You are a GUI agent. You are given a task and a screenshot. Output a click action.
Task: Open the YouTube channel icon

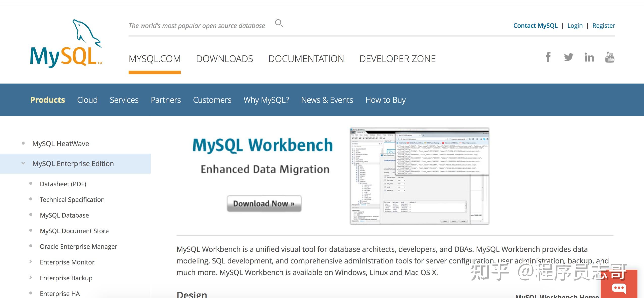click(609, 57)
